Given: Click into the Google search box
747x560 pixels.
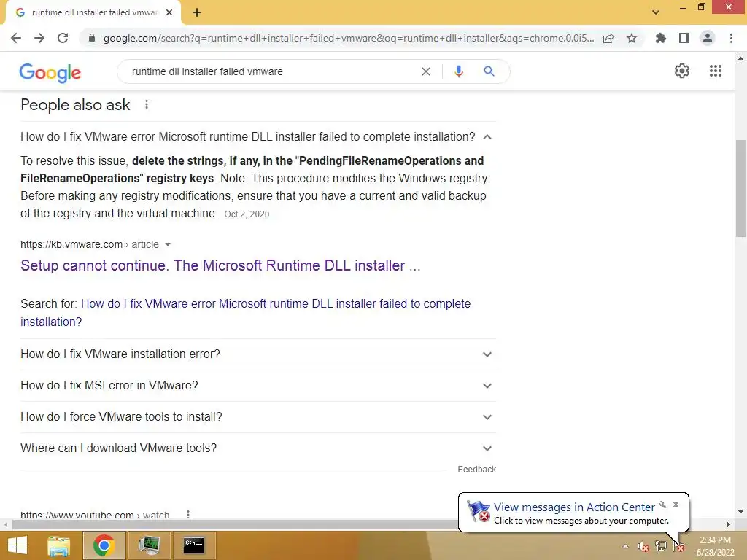Looking at the screenshot, I should [x=271, y=71].
